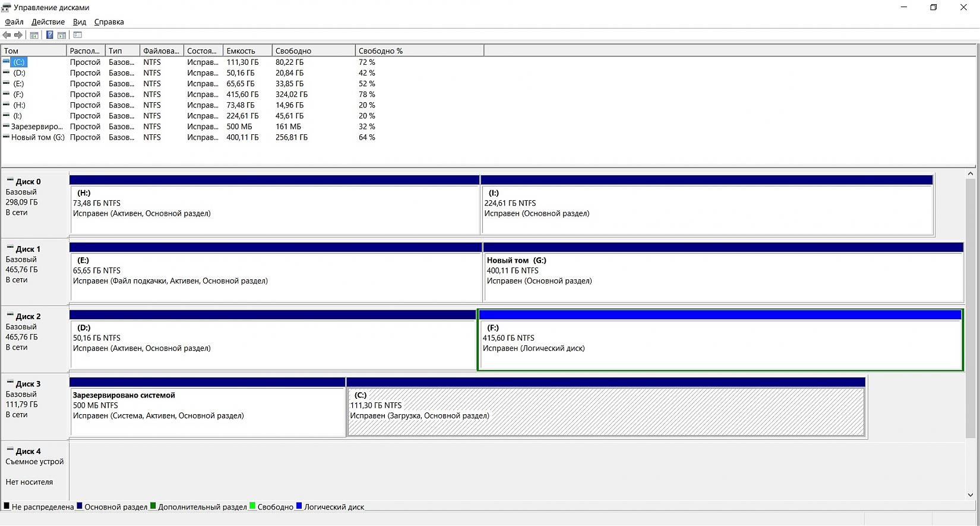Click the drive icon in the (D:) row
Screen dimensions: 980x526
click(x=6, y=73)
